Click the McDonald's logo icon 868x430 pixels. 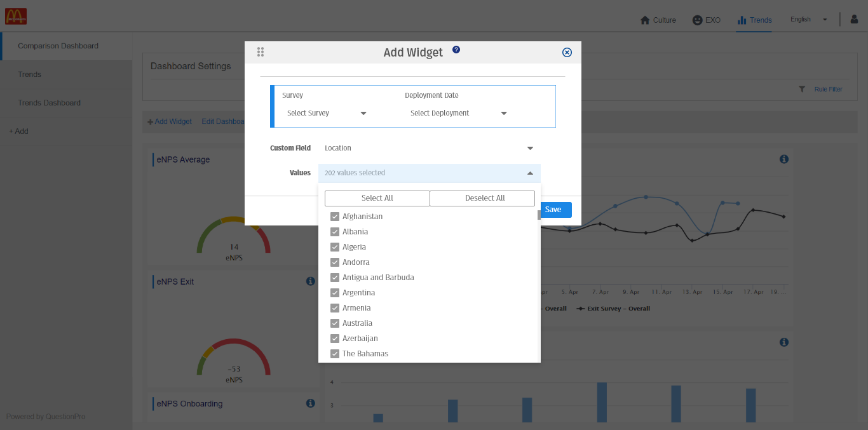[16, 17]
